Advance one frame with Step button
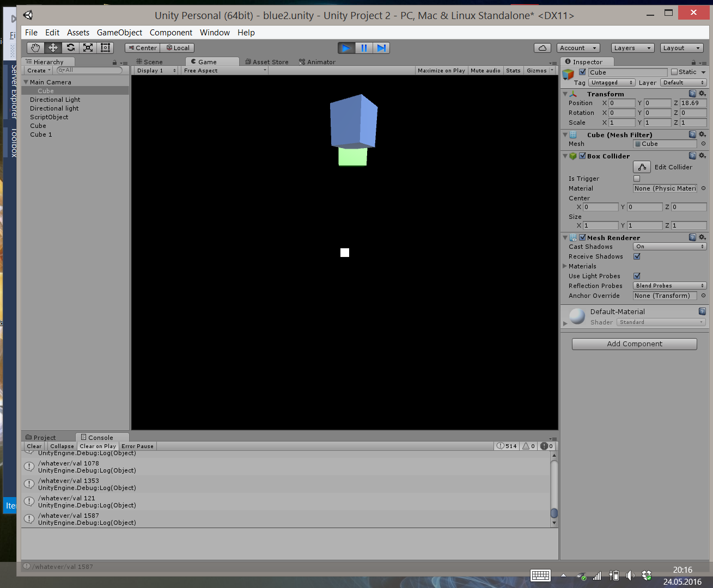This screenshot has width=713, height=588. click(381, 48)
